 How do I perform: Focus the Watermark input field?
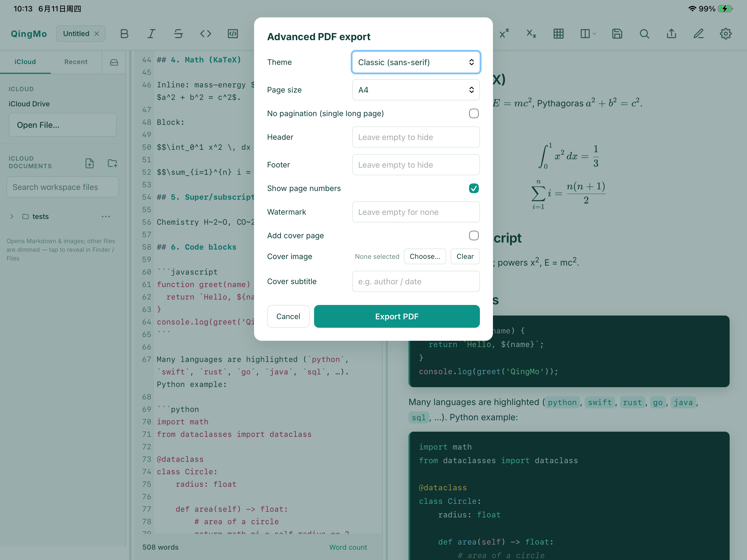pyautogui.click(x=416, y=212)
